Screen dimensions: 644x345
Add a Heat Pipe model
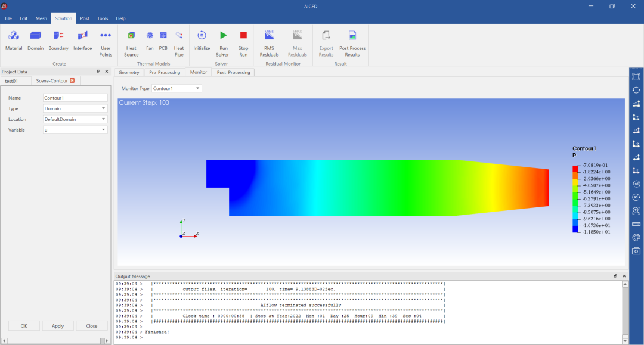point(179,43)
